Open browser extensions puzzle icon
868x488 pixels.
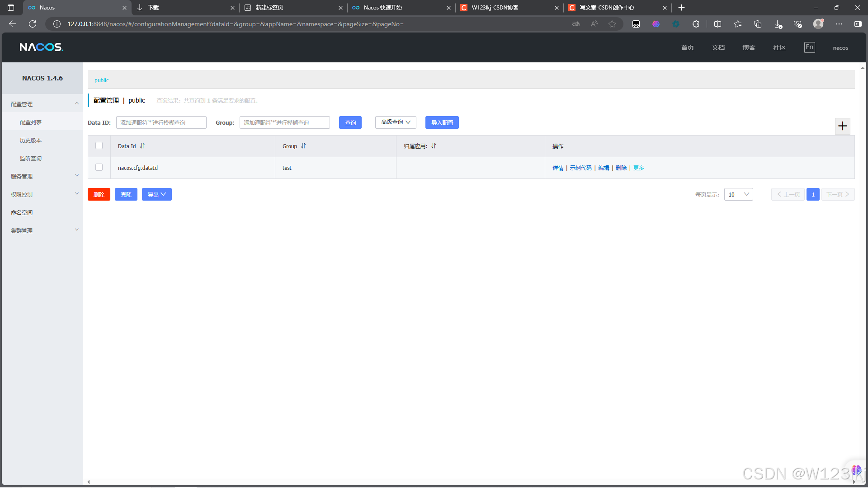click(696, 24)
